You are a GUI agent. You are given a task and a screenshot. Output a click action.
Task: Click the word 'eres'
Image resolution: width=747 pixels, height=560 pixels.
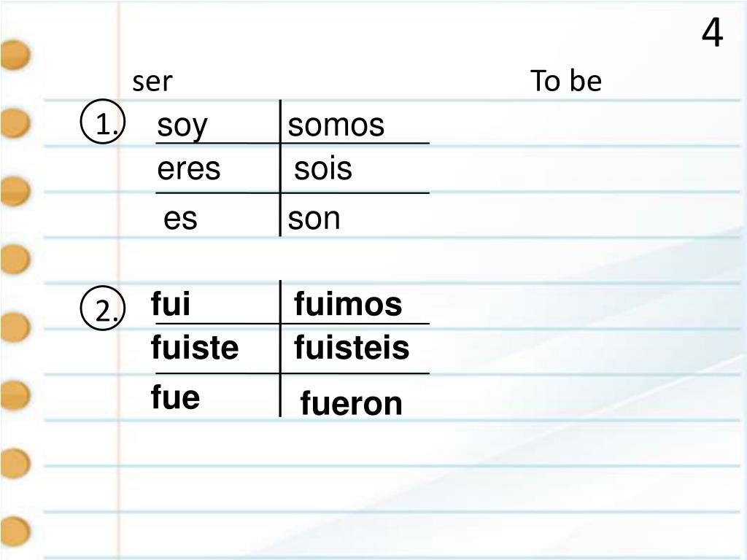[x=189, y=169]
